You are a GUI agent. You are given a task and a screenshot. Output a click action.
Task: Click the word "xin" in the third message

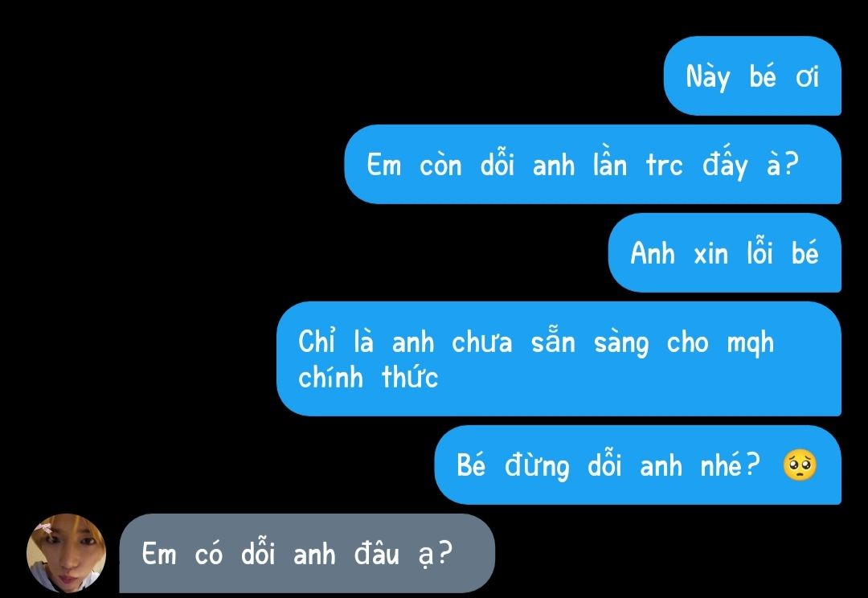pyautogui.click(x=710, y=255)
